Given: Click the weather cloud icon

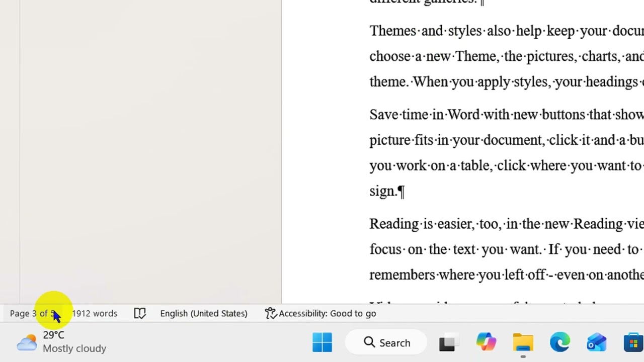Looking at the screenshot, I should (x=27, y=342).
